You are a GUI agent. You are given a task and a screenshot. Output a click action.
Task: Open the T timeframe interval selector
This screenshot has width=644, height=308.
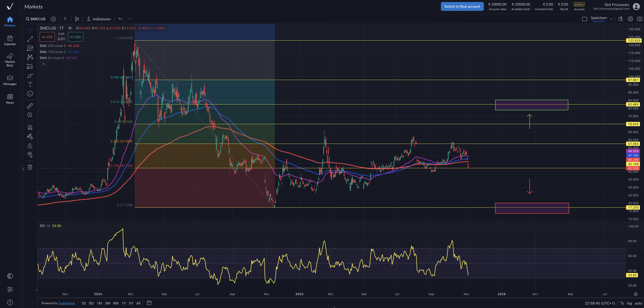(x=65, y=19)
